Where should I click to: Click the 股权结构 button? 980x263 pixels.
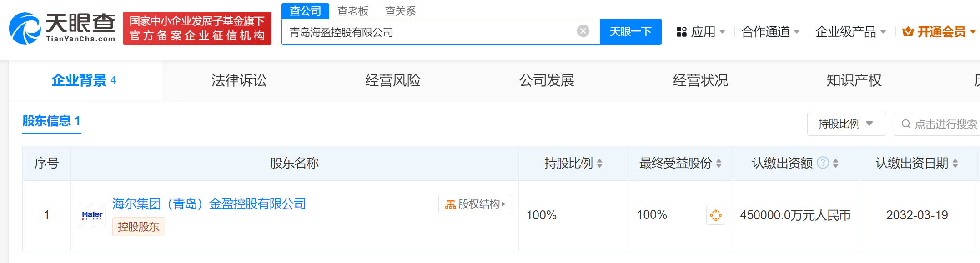pyautogui.click(x=475, y=204)
